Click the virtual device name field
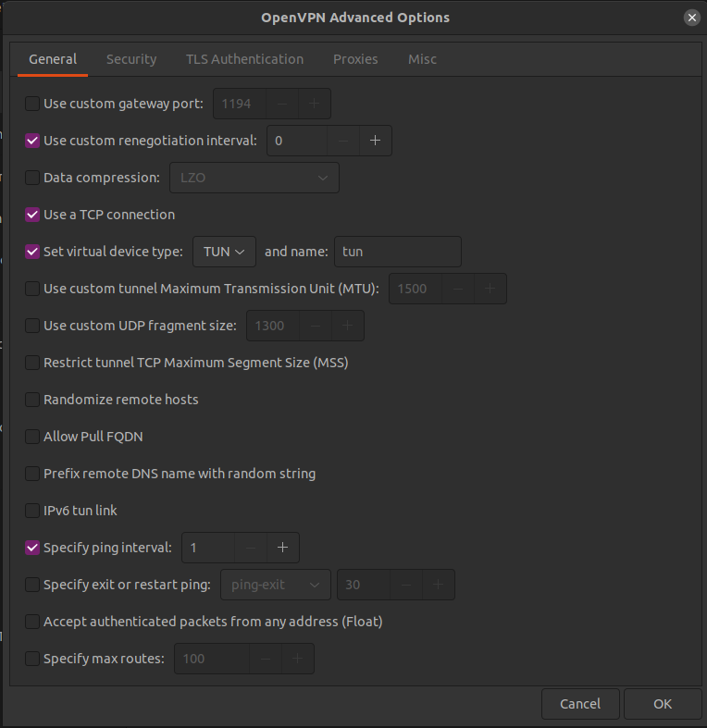This screenshot has width=707, height=728. [398, 252]
